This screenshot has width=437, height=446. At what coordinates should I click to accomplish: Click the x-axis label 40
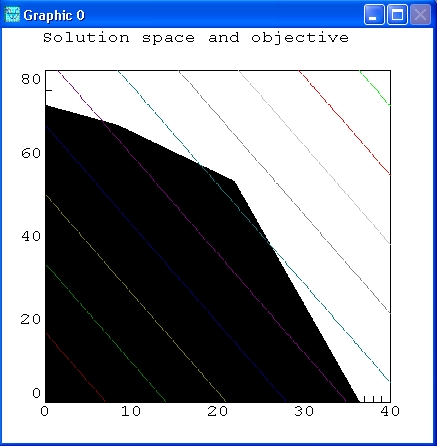coord(390,411)
